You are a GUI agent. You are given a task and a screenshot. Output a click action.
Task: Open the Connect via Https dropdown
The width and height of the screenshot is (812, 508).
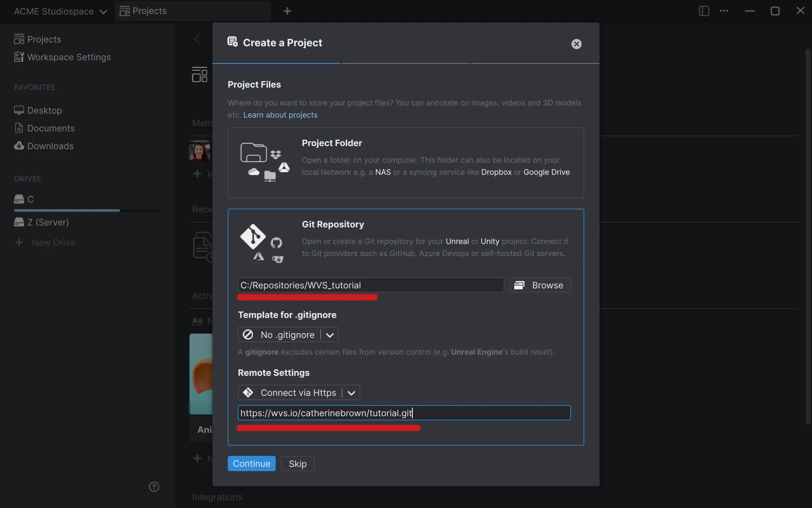(x=351, y=392)
